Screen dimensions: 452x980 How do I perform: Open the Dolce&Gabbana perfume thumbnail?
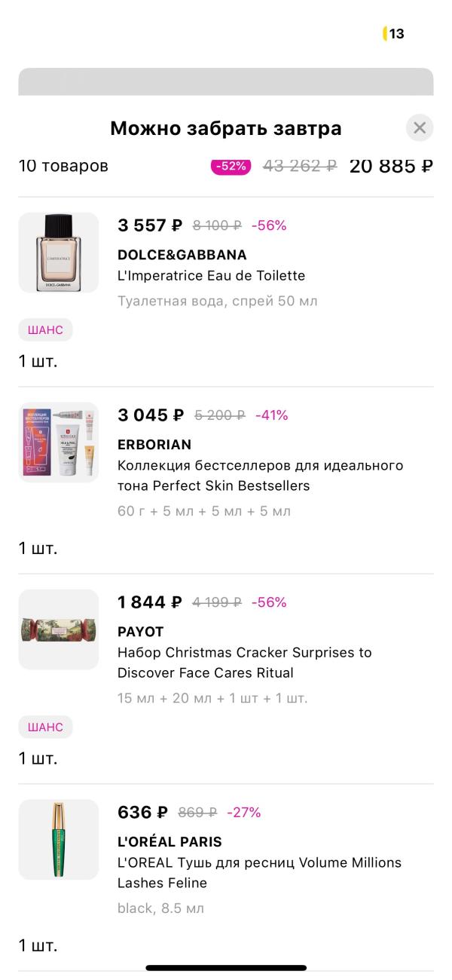[59, 253]
